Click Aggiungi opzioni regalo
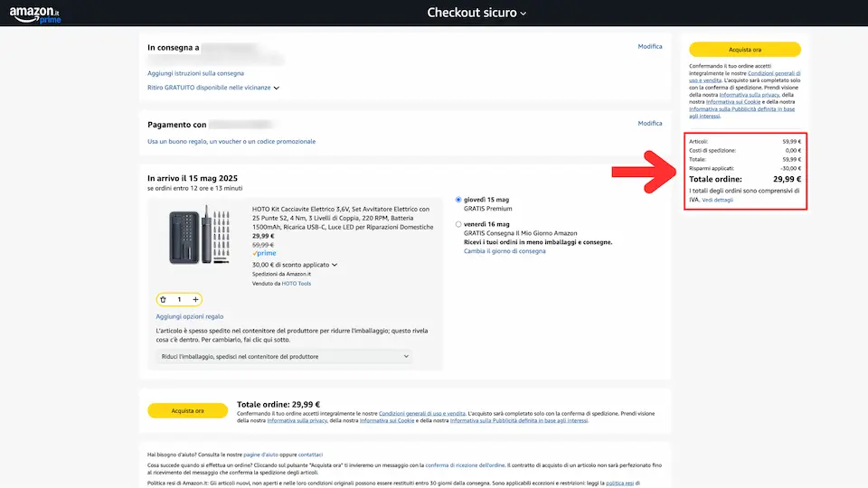This screenshot has width=868, height=488. [x=189, y=316]
